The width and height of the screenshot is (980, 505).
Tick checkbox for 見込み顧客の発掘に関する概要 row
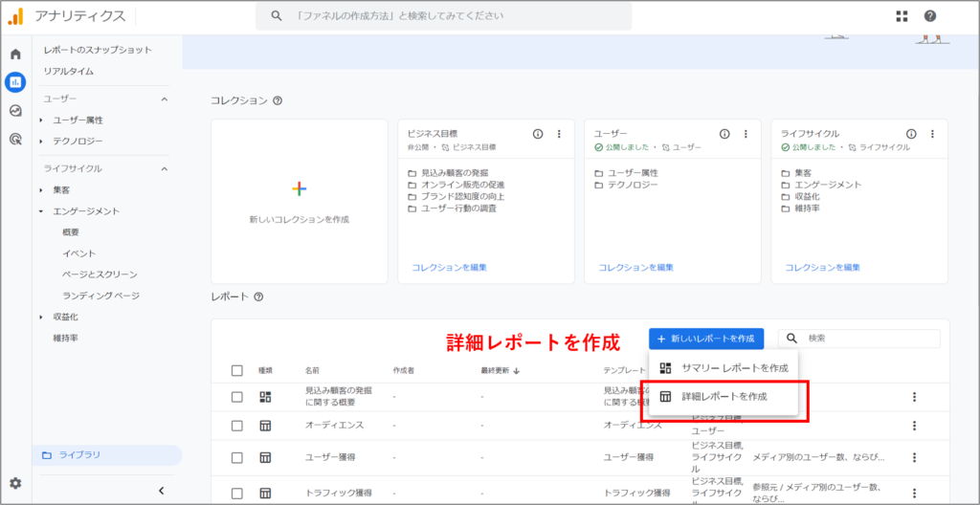(237, 397)
